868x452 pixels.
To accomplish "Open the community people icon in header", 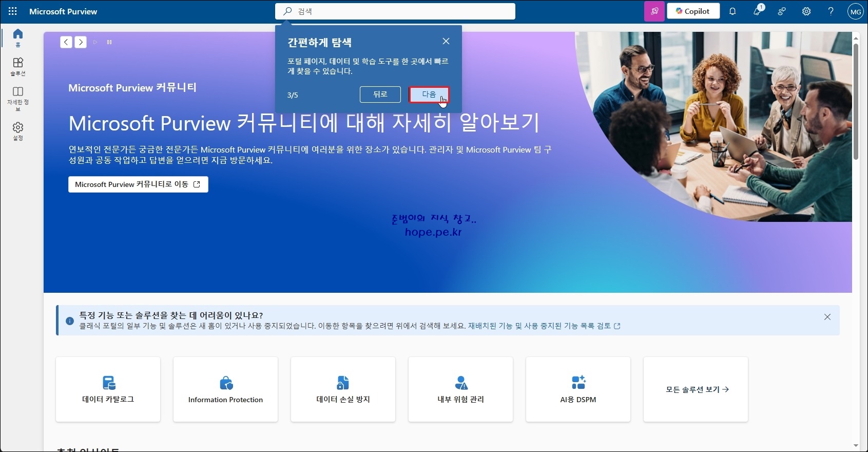I will coord(782,11).
